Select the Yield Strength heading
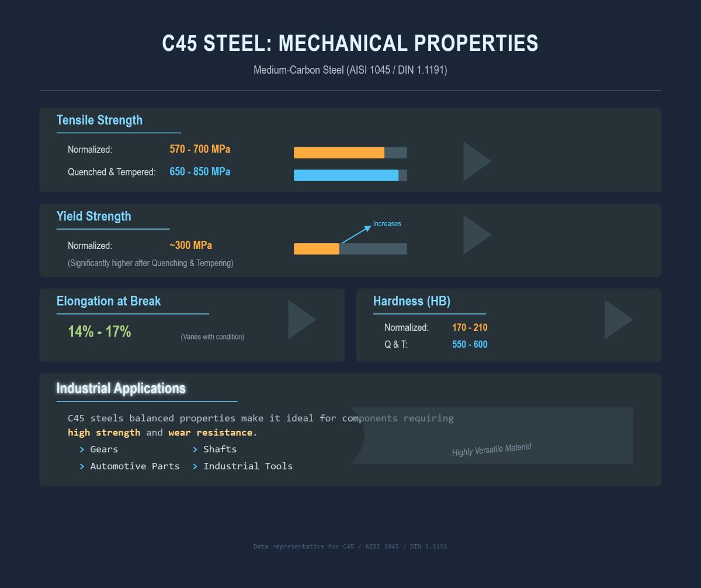 click(x=94, y=216)
